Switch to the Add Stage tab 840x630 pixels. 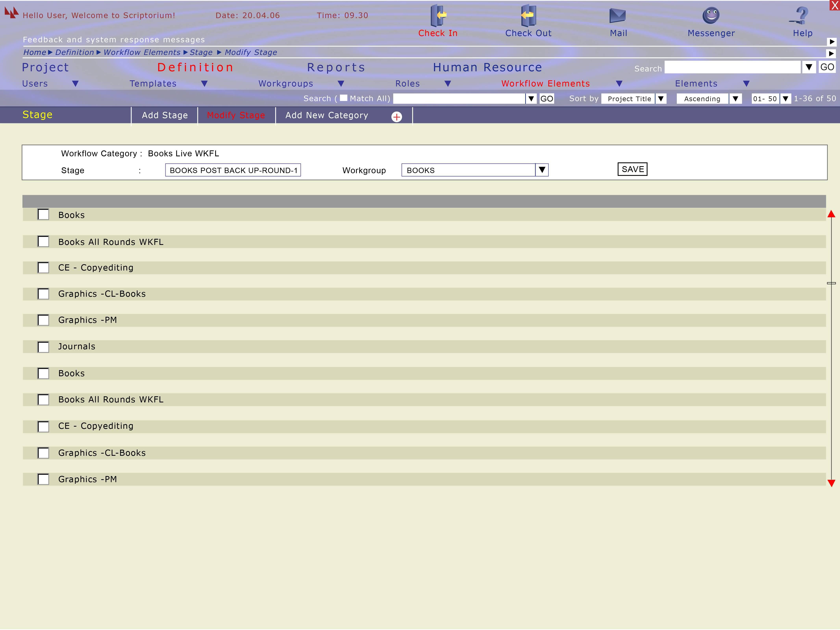165,115
